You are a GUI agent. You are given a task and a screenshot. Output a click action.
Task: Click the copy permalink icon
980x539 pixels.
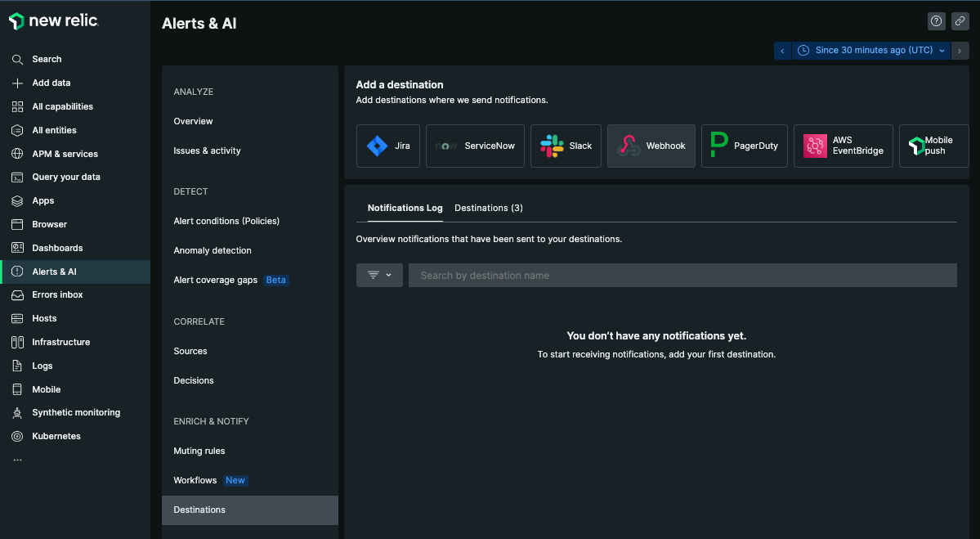pos(960,21)
